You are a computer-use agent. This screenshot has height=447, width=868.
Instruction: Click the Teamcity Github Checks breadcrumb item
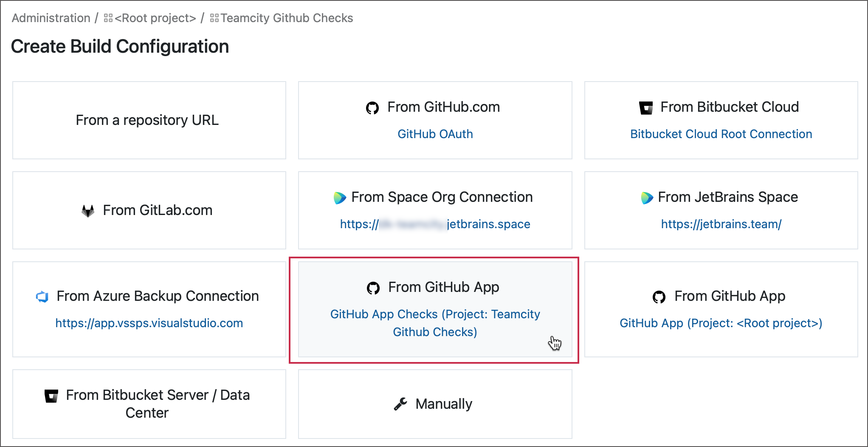(287, 18)
